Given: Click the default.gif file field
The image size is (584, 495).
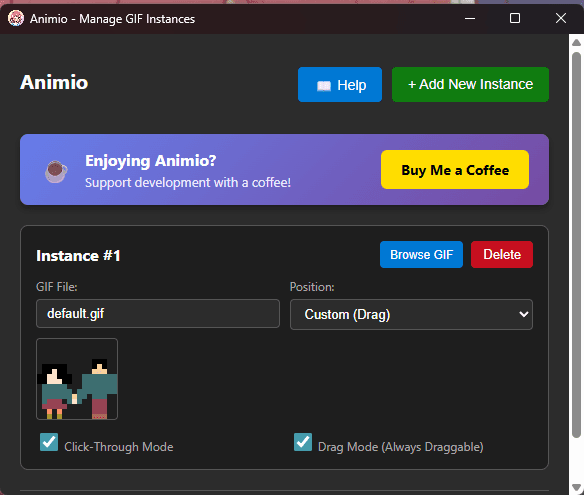Looking at the screenshot, I should click(158, 314).
